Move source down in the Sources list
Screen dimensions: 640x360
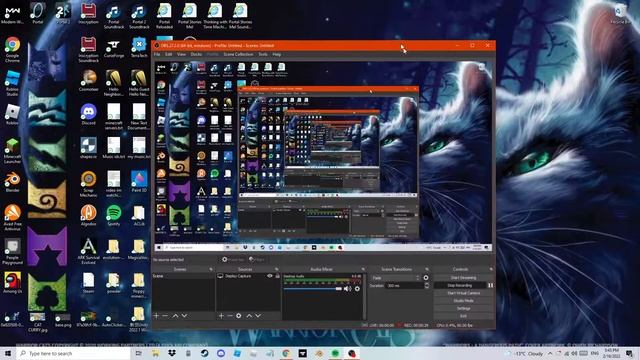click(x=258, y=316)
